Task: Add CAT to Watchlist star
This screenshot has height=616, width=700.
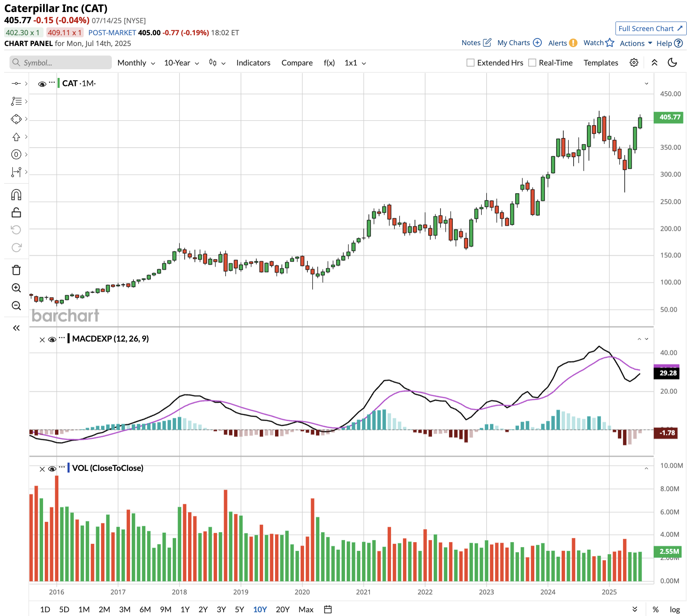Action: 609,42
